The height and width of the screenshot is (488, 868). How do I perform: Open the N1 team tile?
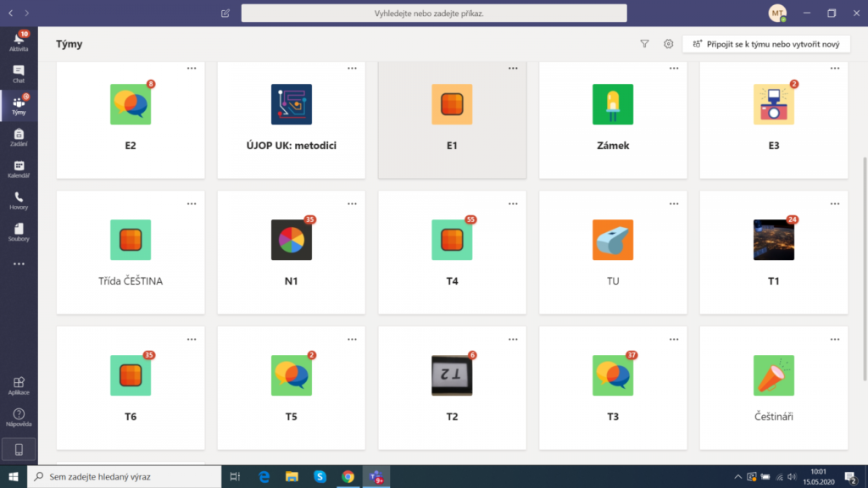pos(292,252)
